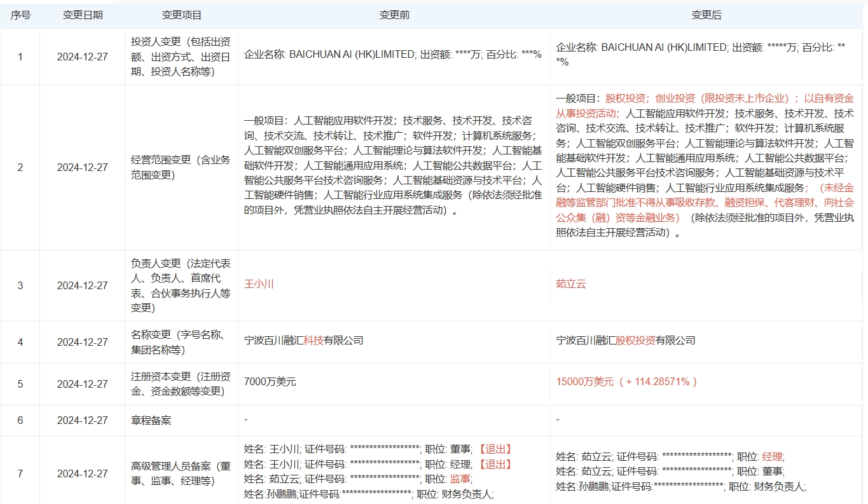Click the 投资人变更 change item cell

tap(181, 57)
